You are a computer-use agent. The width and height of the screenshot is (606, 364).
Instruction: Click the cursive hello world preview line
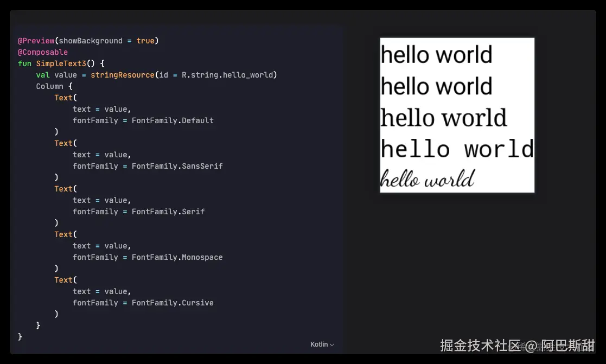tap(428, 178)
